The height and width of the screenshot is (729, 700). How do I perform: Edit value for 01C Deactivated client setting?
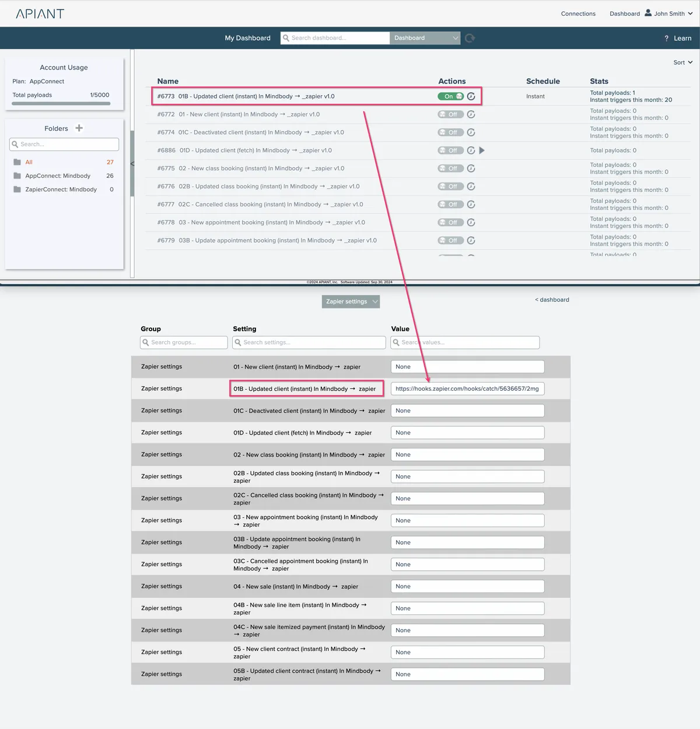click(467, 411)
